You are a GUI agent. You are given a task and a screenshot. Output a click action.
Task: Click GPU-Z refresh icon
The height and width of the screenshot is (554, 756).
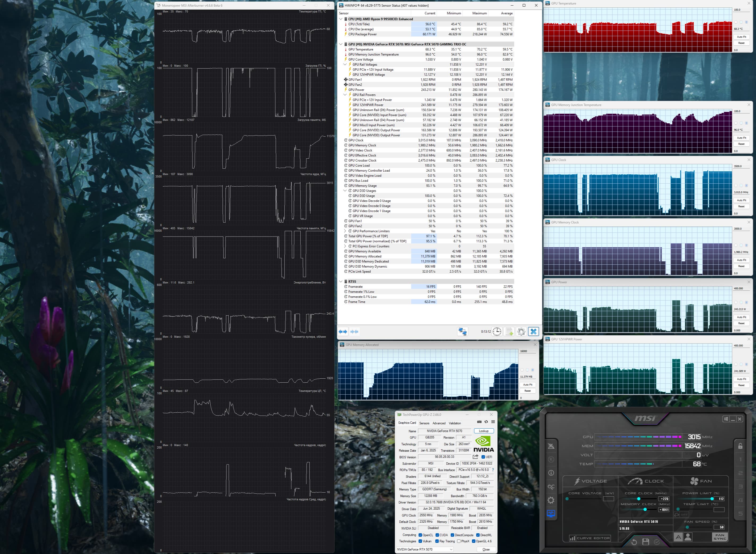pos(486,422)
